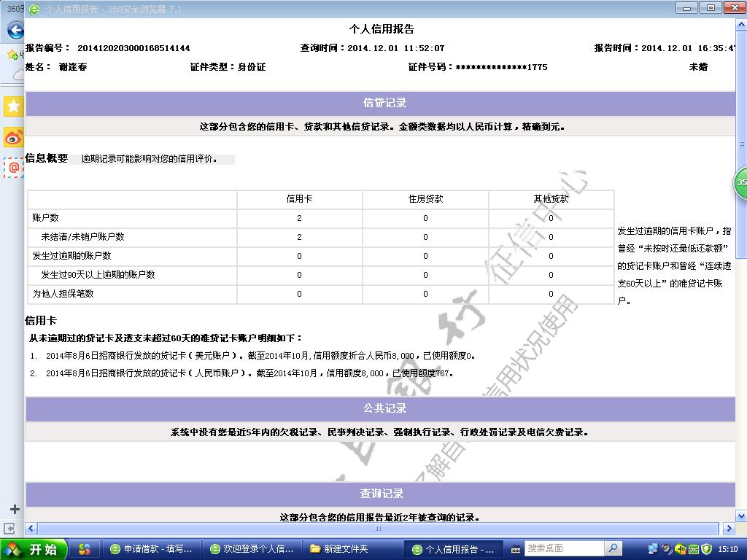This screenshot has width=747, height=560.
Task: Select 个人信用报告 taskbar window
Action: click(x=453, y=549)
